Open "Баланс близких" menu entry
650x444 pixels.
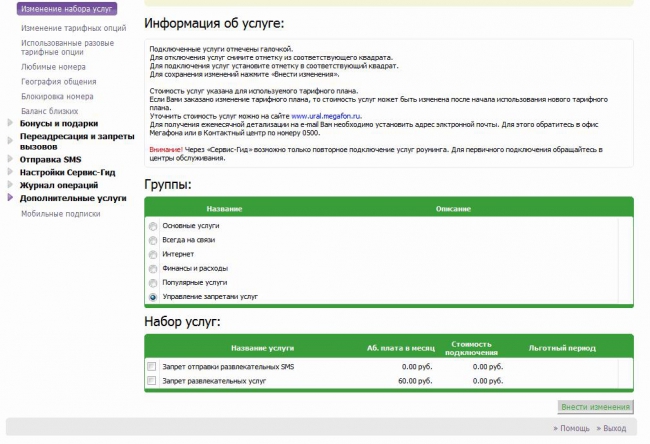tap(50, 111)
